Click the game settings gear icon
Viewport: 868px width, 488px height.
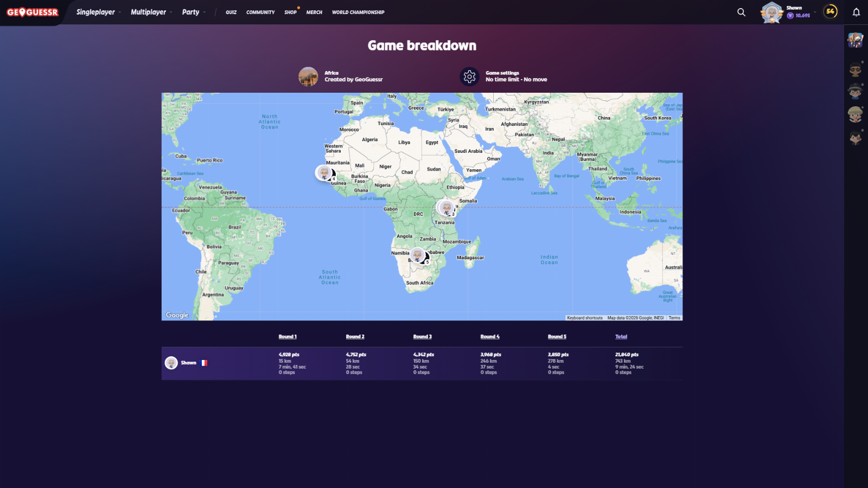[469, 76]
